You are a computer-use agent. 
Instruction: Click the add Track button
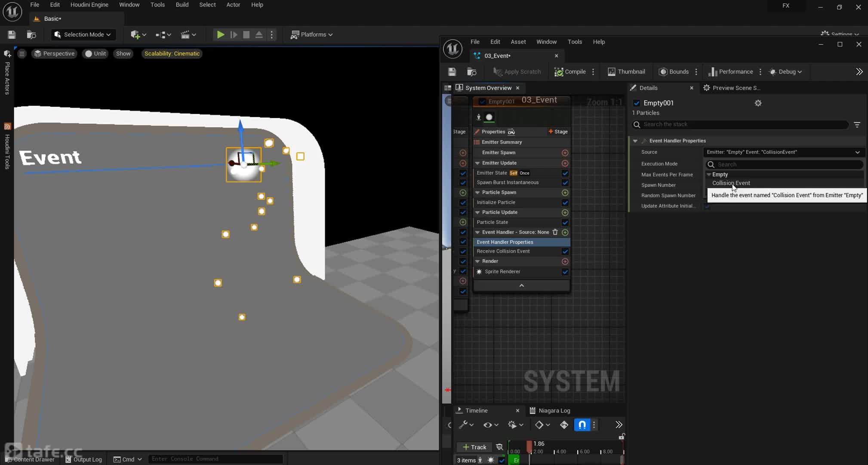[474, 447]
